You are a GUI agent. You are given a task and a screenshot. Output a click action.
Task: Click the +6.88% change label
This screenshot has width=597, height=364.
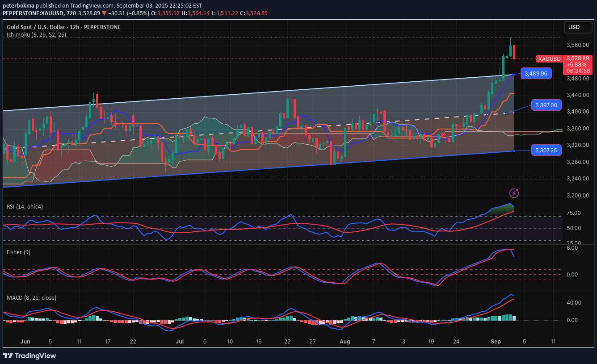coord(577,65)
